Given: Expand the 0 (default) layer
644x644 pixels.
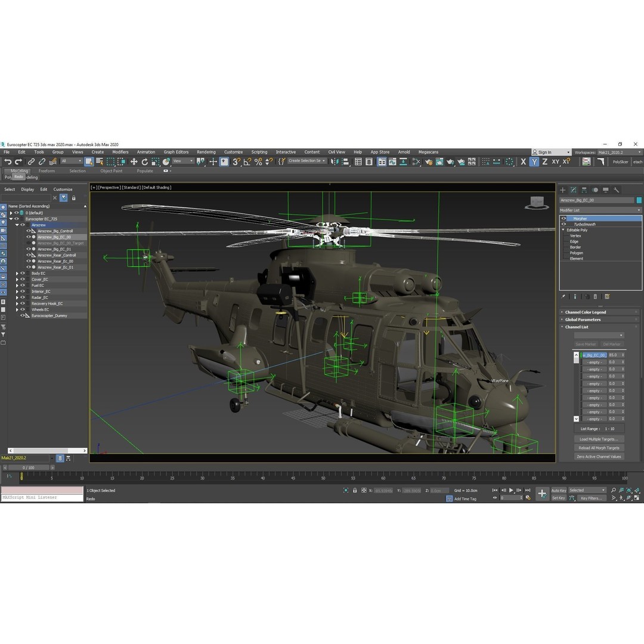Looking at the screenshot, I should pyautogui.click(x=11, y=213).
